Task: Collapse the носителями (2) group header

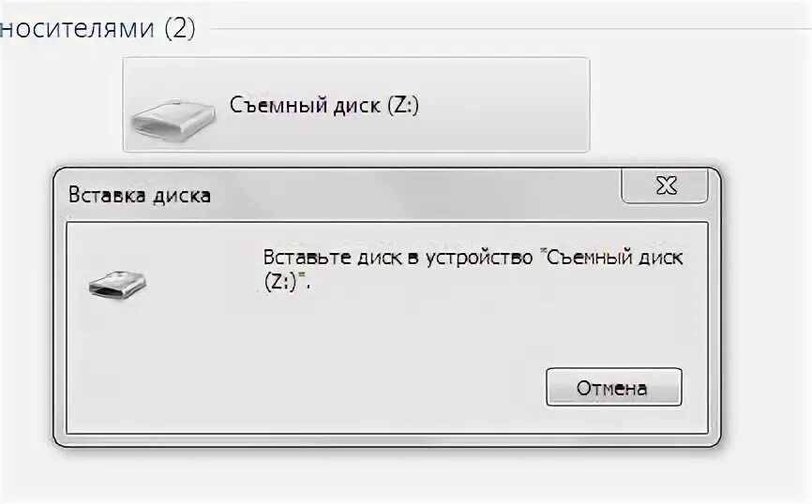Action: point(98,28)
